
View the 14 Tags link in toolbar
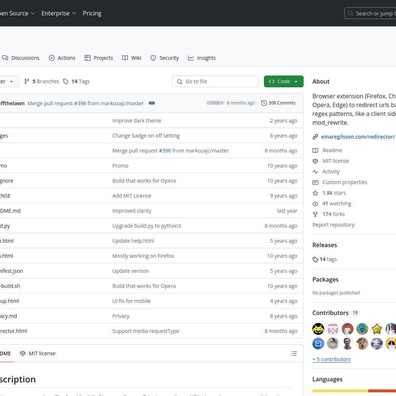76,81
